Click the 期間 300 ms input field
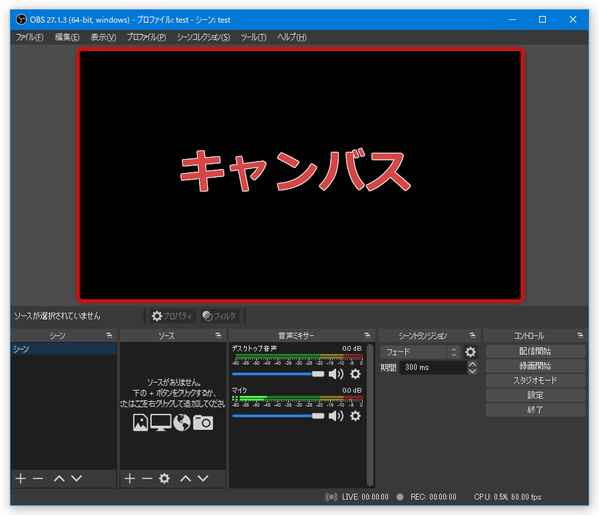 click(x=433, y=367)
